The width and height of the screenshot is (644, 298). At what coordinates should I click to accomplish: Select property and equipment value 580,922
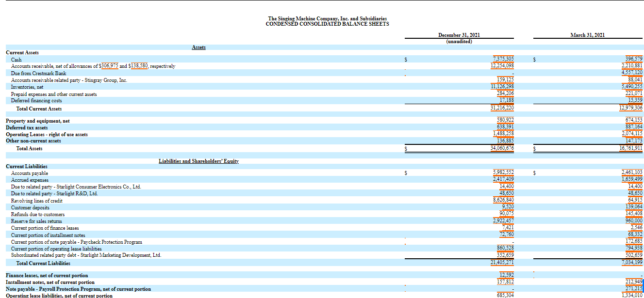coord(506,120)
